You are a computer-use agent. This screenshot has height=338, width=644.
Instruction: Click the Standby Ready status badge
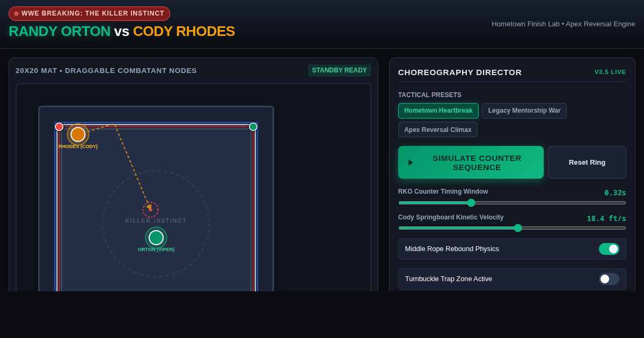click(x=340, y=70)
